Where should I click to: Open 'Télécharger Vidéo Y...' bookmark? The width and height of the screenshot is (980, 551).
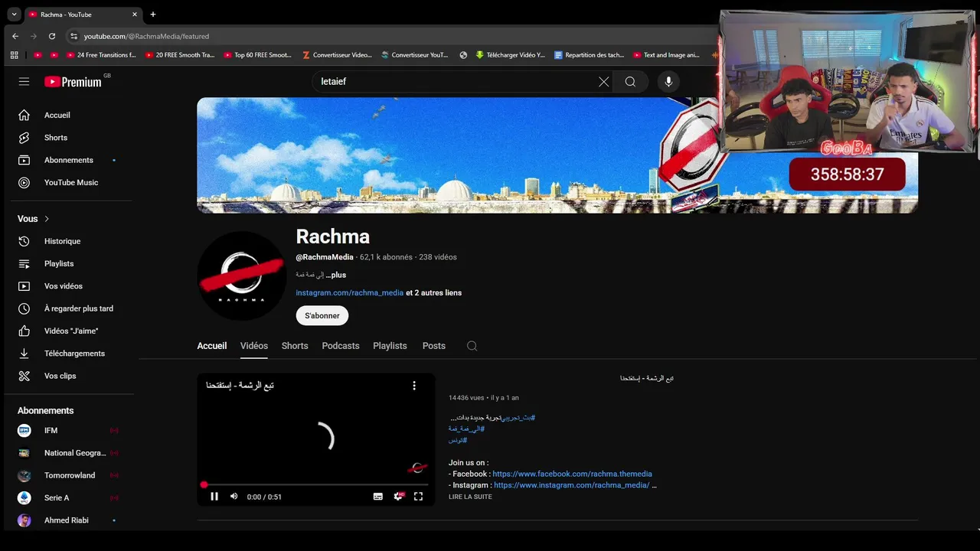510,55
